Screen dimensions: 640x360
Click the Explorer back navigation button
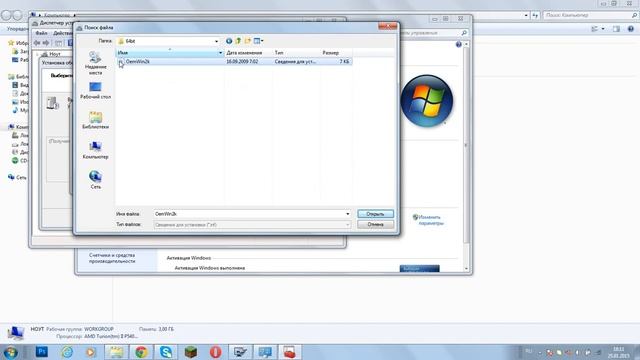(x=6, y=16)
